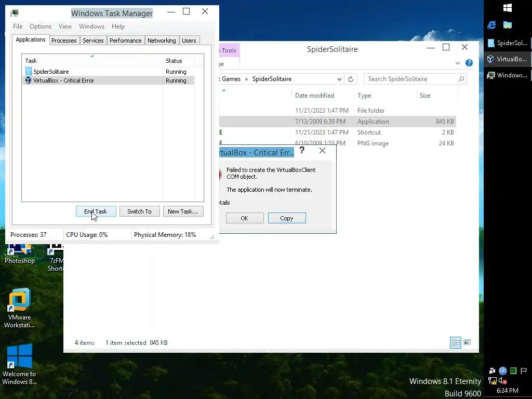Open the View menu in Task Manager

65,26
